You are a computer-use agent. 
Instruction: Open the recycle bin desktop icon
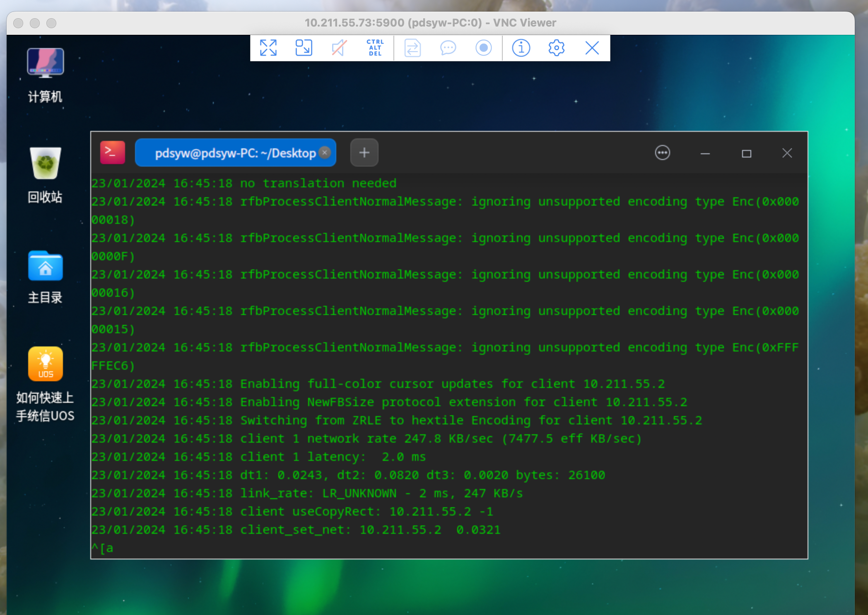[45, 164]
